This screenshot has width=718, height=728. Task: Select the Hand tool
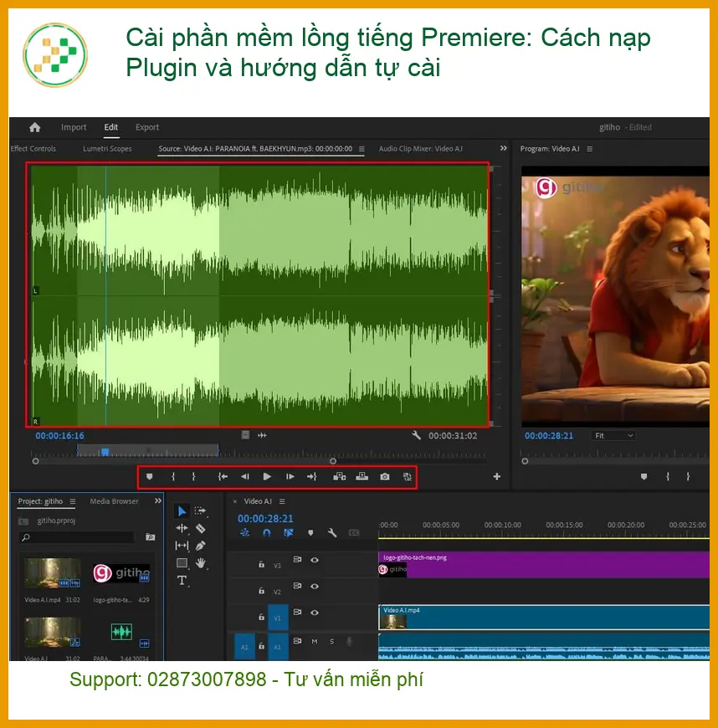coord(201,563)
